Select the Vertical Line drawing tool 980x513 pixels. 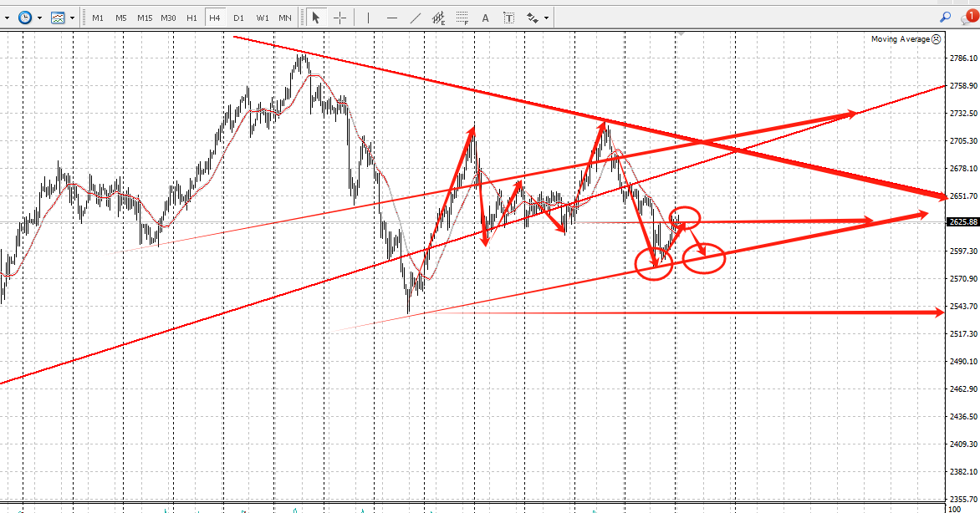[x=368, y=18]
